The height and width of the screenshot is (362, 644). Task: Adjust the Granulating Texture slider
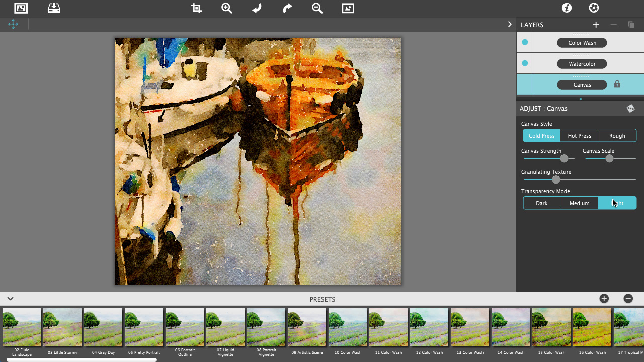[556, 179]
